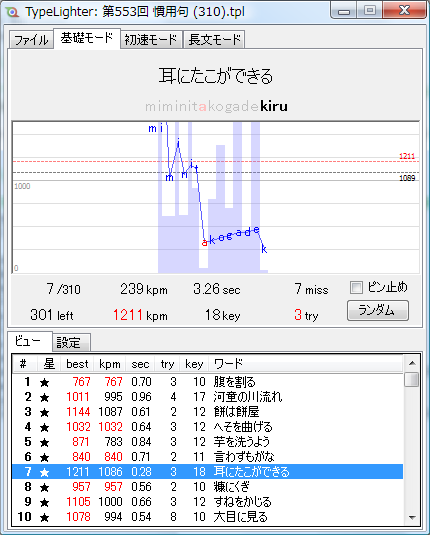Viewport: 430px width, 535px height.
Task: Click the ランダム button
Action: 378,310
